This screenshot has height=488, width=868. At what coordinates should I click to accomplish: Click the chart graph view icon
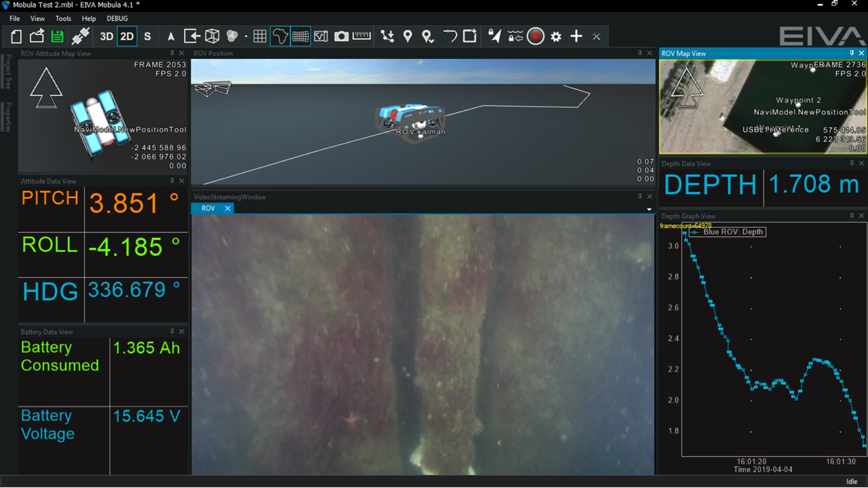click(x=321, y=37)
